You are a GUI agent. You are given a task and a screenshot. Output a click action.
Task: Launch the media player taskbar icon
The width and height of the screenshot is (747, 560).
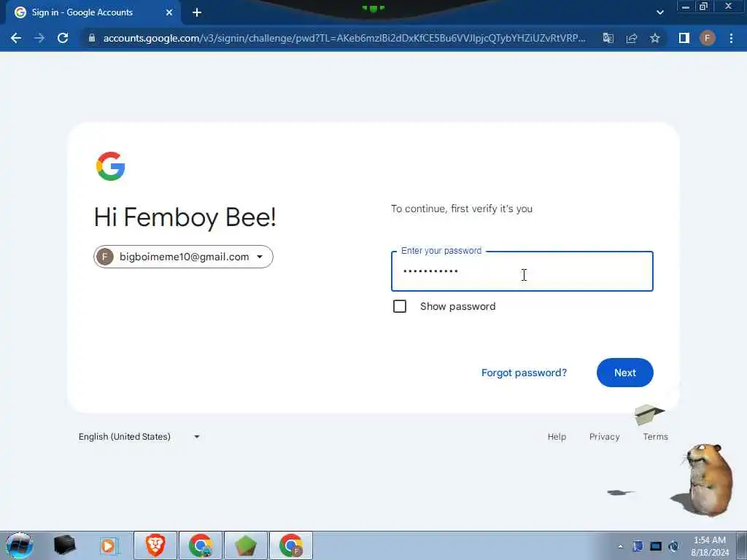[109, 545]
